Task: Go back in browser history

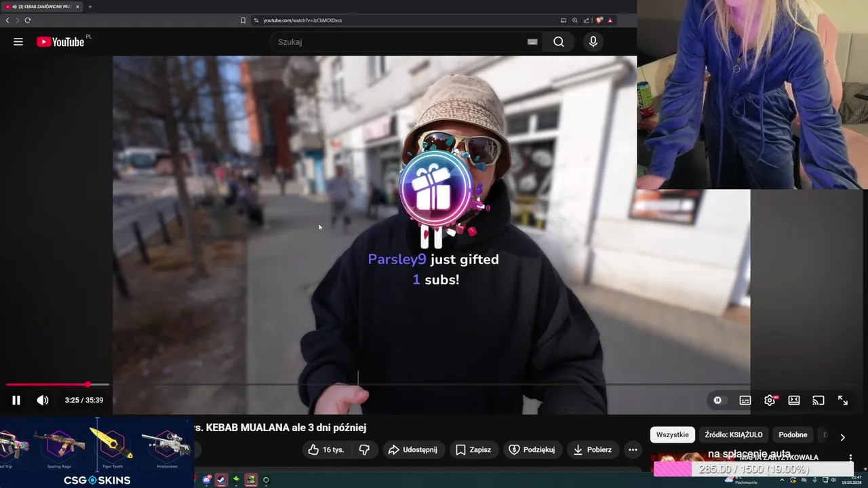Action: pos(7,20)
